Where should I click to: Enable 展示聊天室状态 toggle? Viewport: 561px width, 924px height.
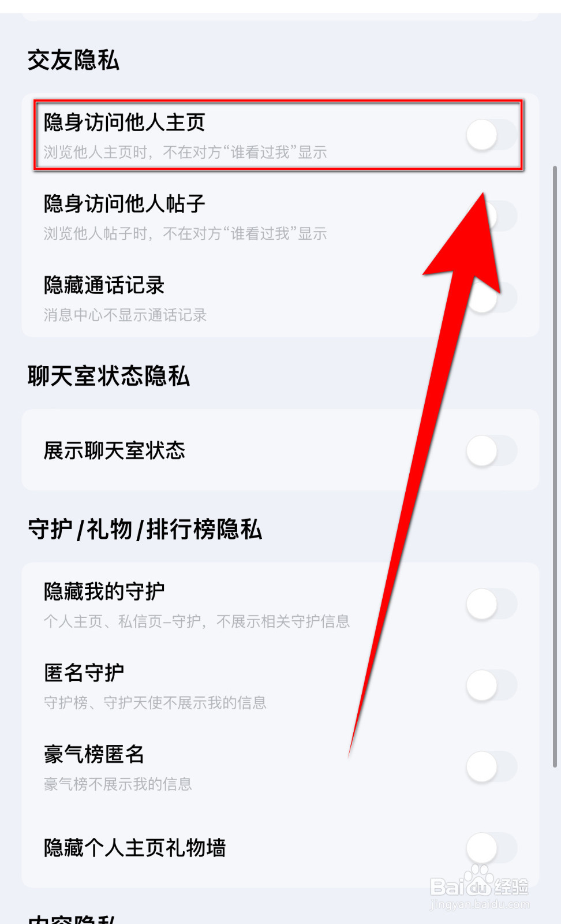[492, 450]
